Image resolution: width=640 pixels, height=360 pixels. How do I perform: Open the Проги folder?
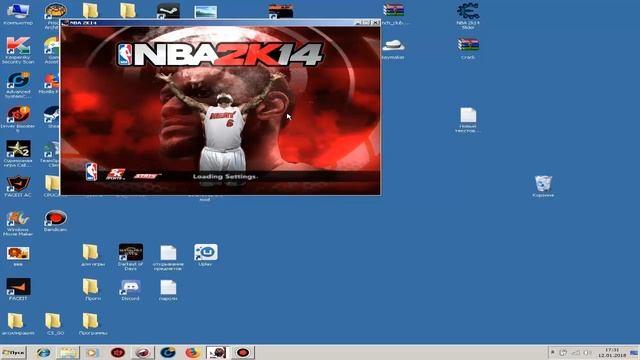(91, 289)
